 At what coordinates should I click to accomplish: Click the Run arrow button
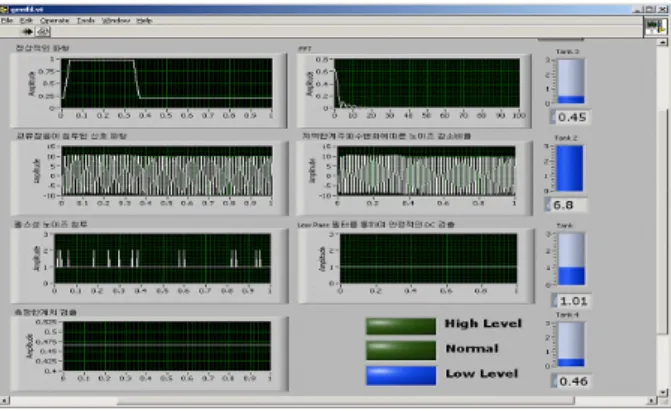27,31
